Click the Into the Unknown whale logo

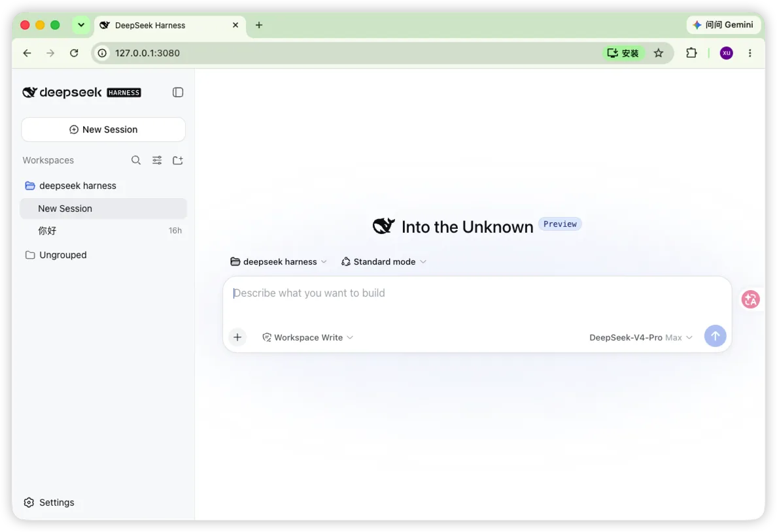tap(383, 226)
